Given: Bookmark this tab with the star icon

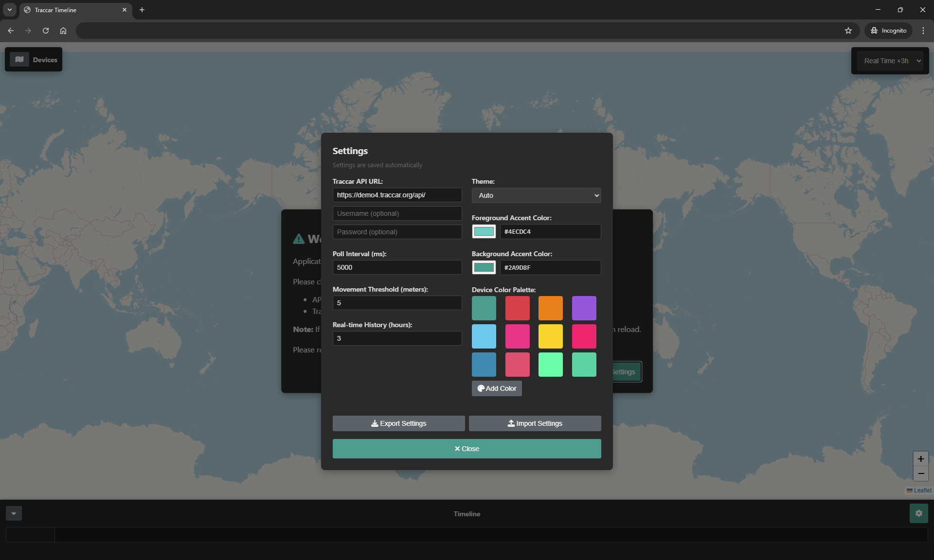Looking at the screenshot, I should (848, 31).
